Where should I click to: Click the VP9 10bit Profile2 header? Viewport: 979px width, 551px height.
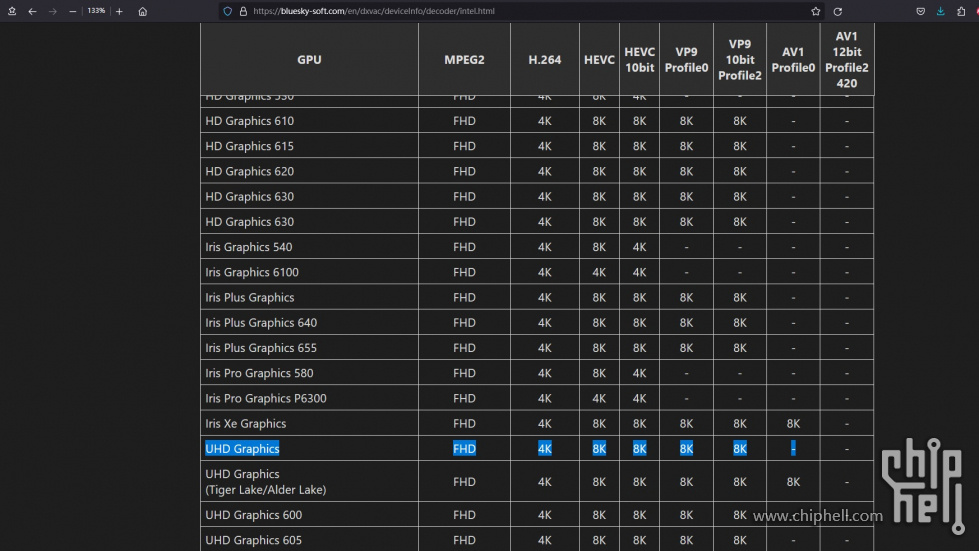point(740,59)
